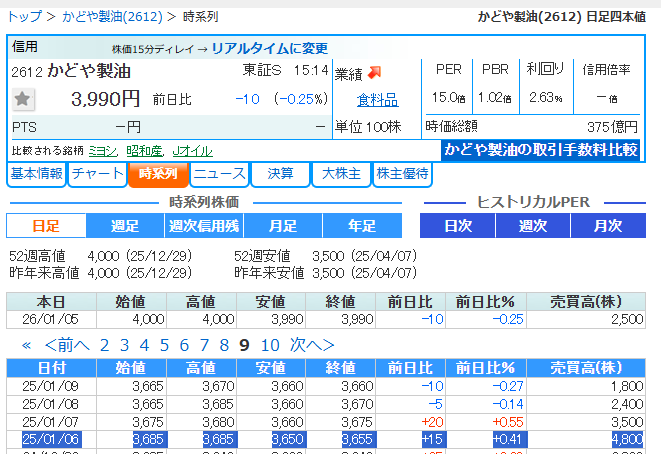Click the トップ breadcrumb link
This screenshot has height=454, width=661.
[x=24, y=17]
